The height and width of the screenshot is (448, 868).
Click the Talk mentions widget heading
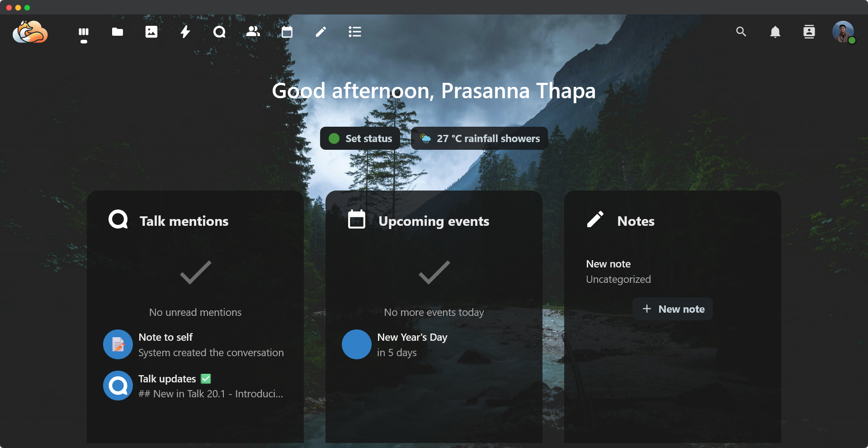click(x=184, y=221)
